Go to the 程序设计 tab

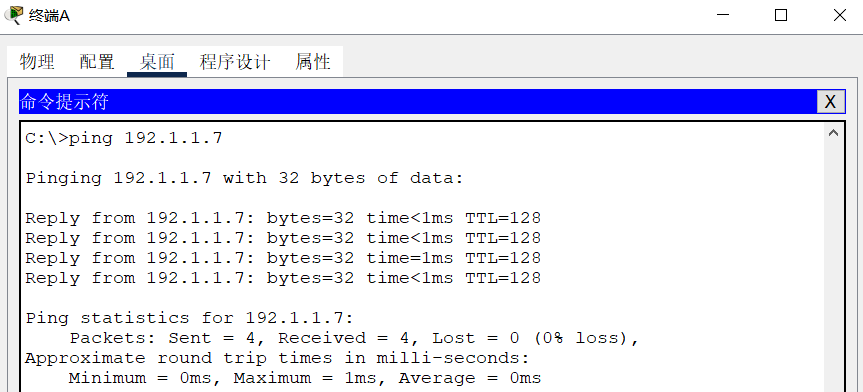tap(235, 61)
